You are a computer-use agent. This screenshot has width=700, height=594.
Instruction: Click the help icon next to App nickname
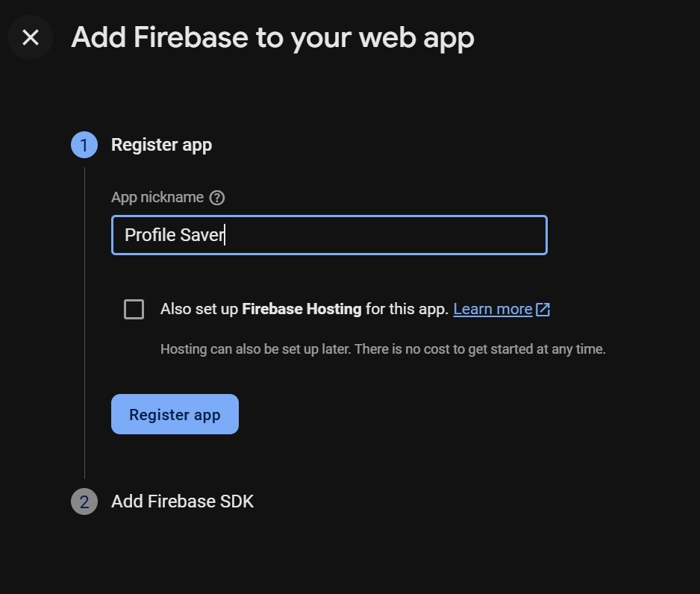pos(216,197)
